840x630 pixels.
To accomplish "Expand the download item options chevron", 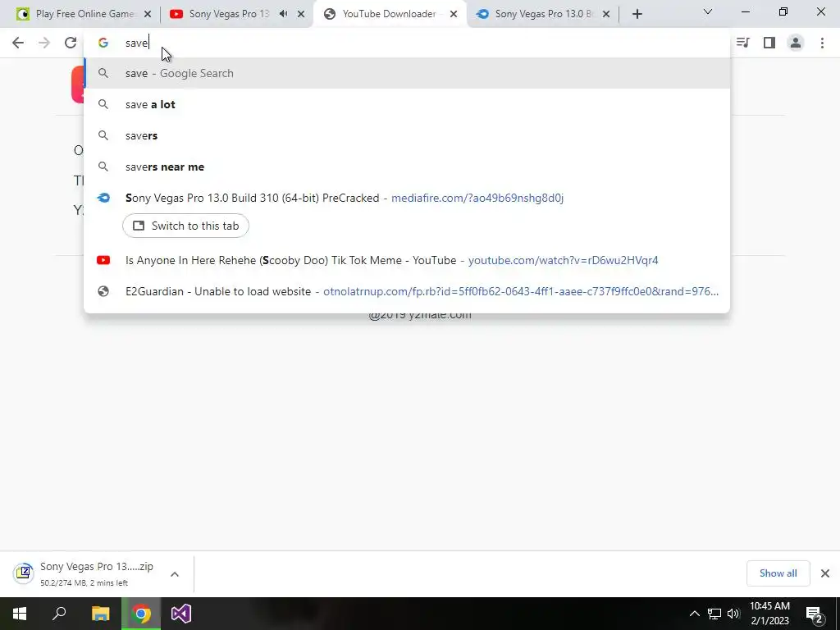I will (175, 573).
